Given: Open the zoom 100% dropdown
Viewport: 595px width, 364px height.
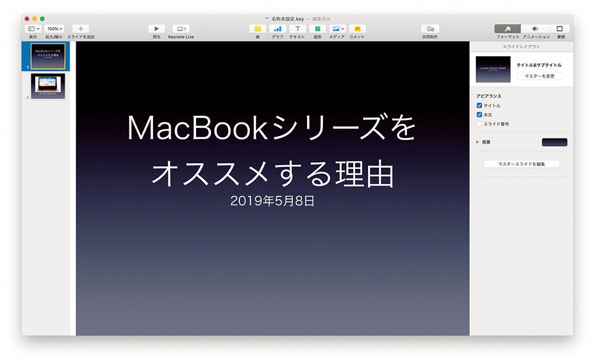Looking at the screenshot, I should click(x=54, y=29).
